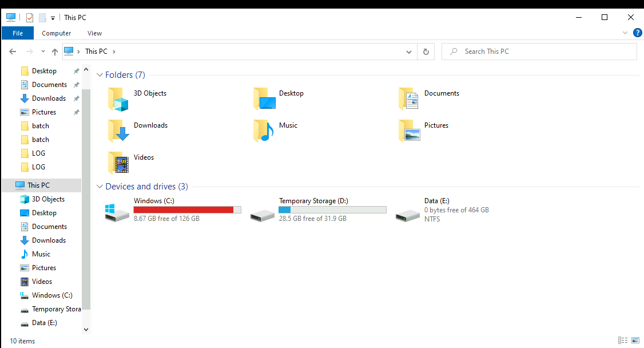Open the Help question mark icon
Viewport: 644px width, 348px height.
tap(638, 33)
